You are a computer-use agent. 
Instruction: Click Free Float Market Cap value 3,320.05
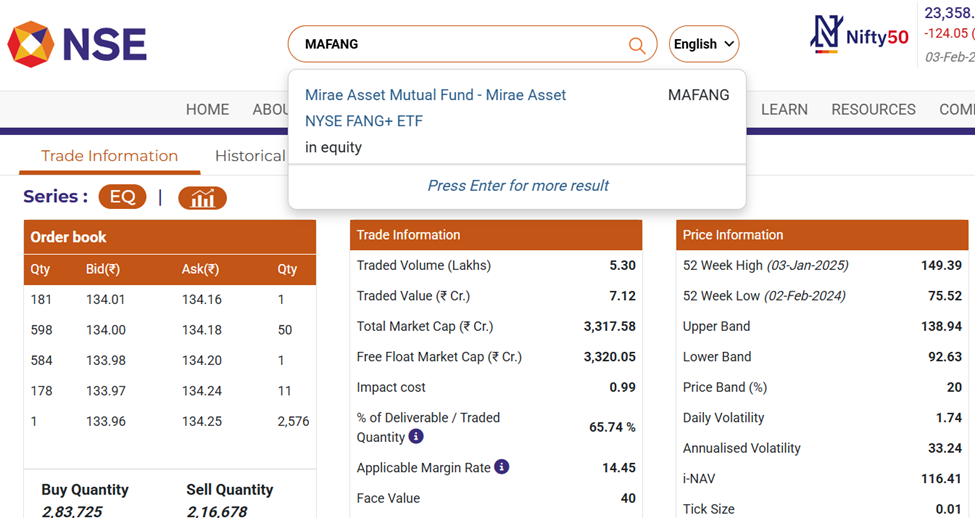coord(609,357)
